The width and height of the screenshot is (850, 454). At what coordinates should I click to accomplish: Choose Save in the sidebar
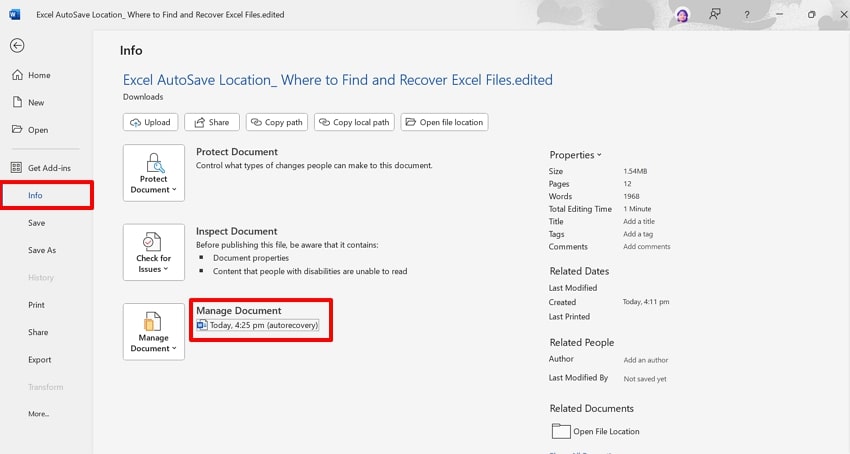pos(36,223)
